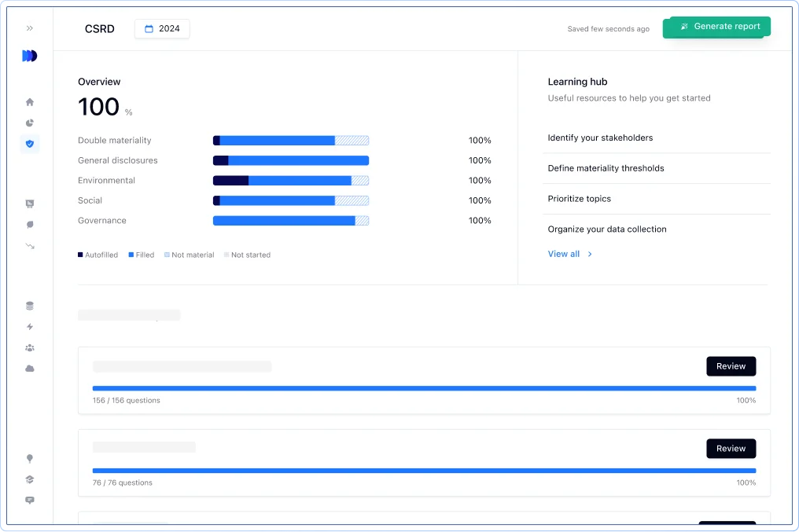799x532 pixels.
Task: Open the Define materiality thresholds resource
Action: click(606, 168)
